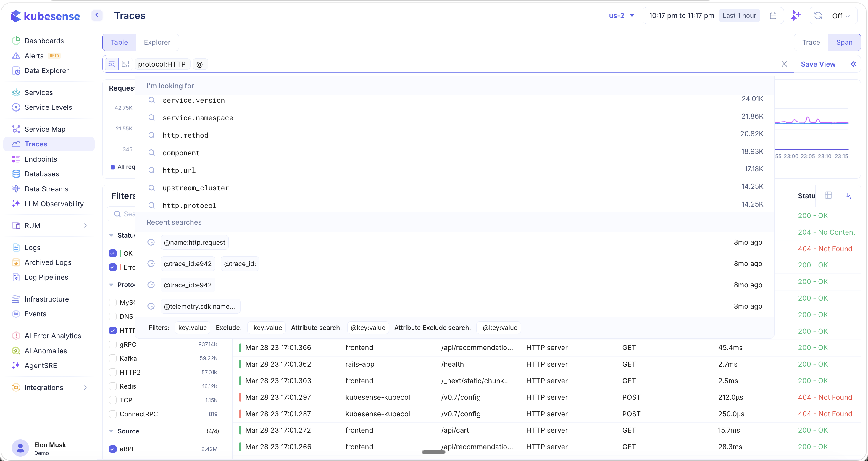868x461 pixels.
Task: Open the calendar icon next to time range
Action: tap(773, 15)
